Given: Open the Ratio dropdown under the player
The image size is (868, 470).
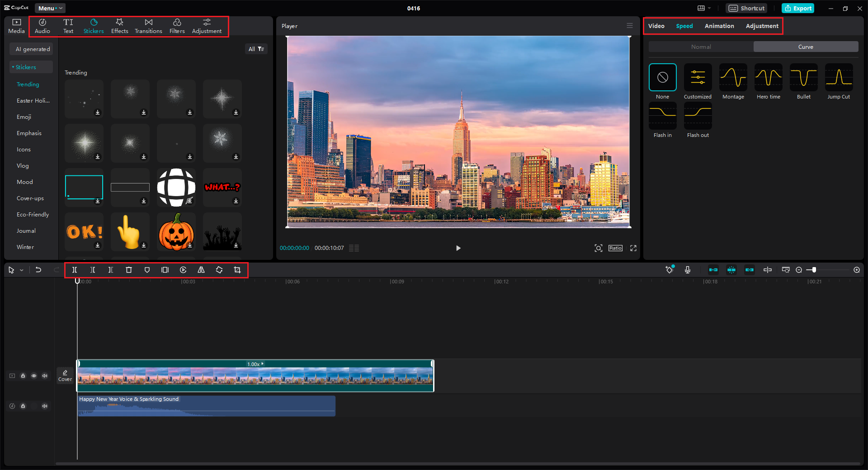Looking at the screenshot, I should pyautogui.click(x=615, y=248).
